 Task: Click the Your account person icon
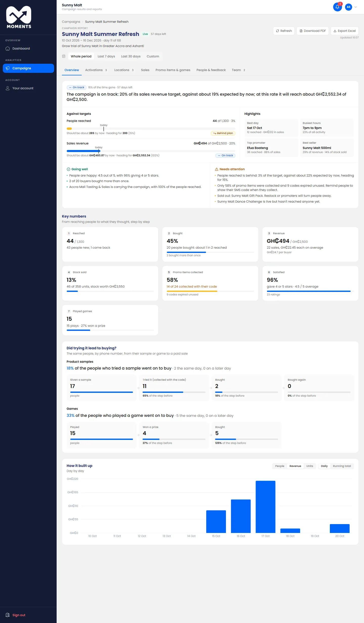point(8,88)
